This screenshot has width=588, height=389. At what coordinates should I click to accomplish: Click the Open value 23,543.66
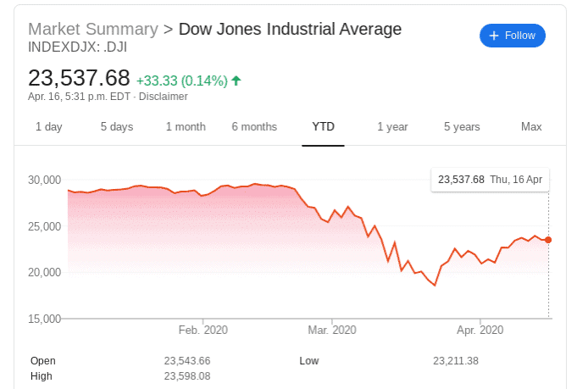tap(186, 361)
